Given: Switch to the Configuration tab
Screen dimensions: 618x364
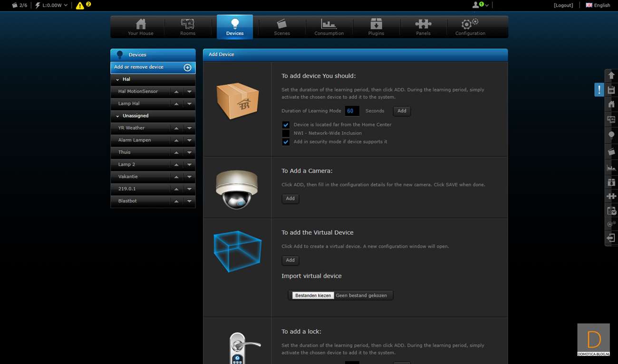Looking at the screenshot, I should 470,27.
